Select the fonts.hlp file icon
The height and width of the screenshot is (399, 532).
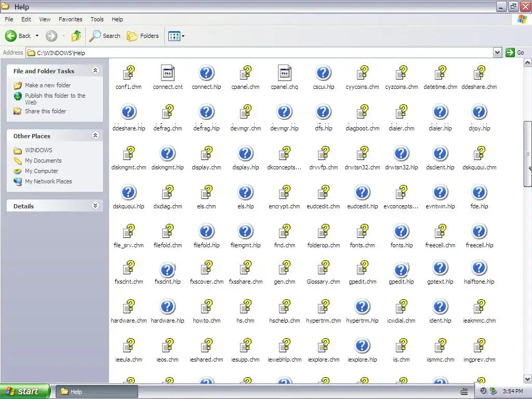402,231
